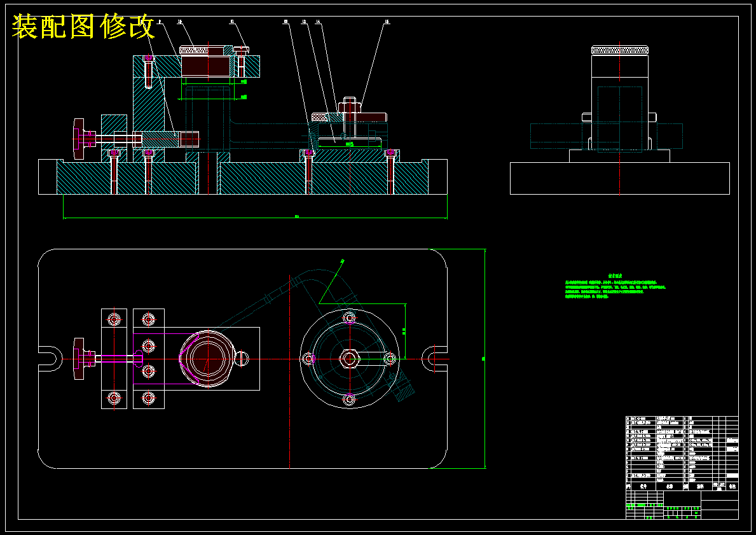
Task: Pick the hex nut in plan view
Action: pos(349,359)
